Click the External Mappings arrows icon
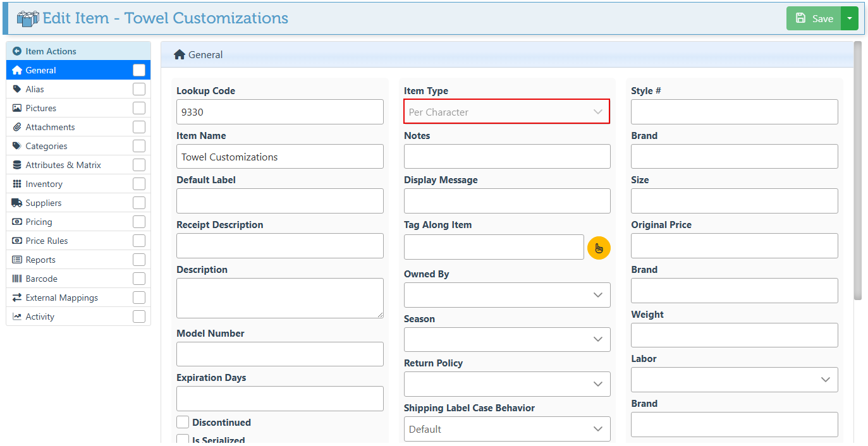The width and height of the screenshot is (868, 446). click(17, 298)
